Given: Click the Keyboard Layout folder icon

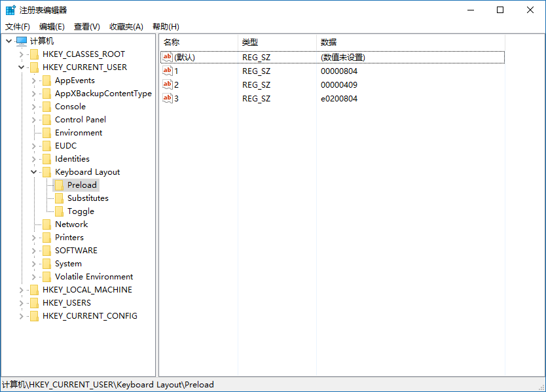Looking at the screenshot, I should 46,172.
